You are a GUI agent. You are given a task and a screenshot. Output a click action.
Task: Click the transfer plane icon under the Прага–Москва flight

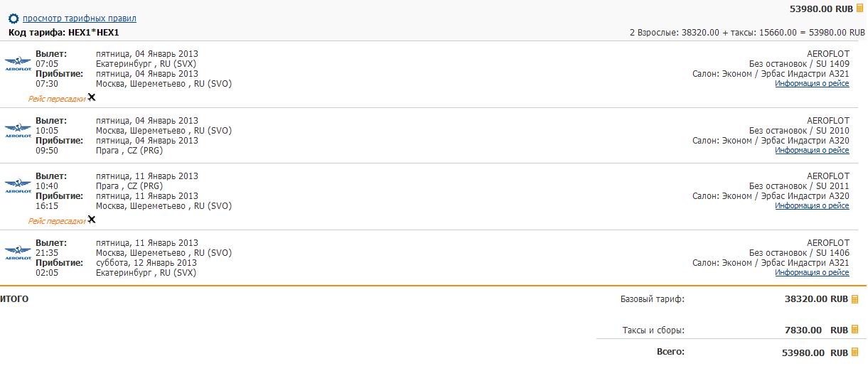(x=92, y=220)
